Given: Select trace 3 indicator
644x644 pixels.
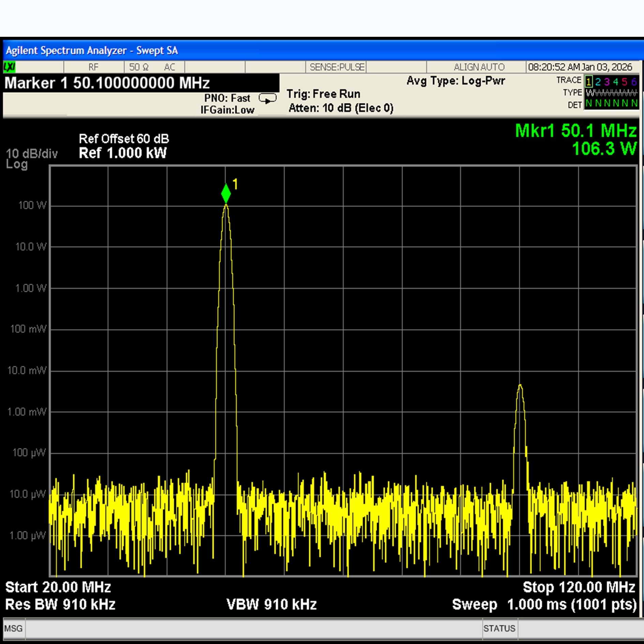Looking at the screenshot, I should 607,82.
